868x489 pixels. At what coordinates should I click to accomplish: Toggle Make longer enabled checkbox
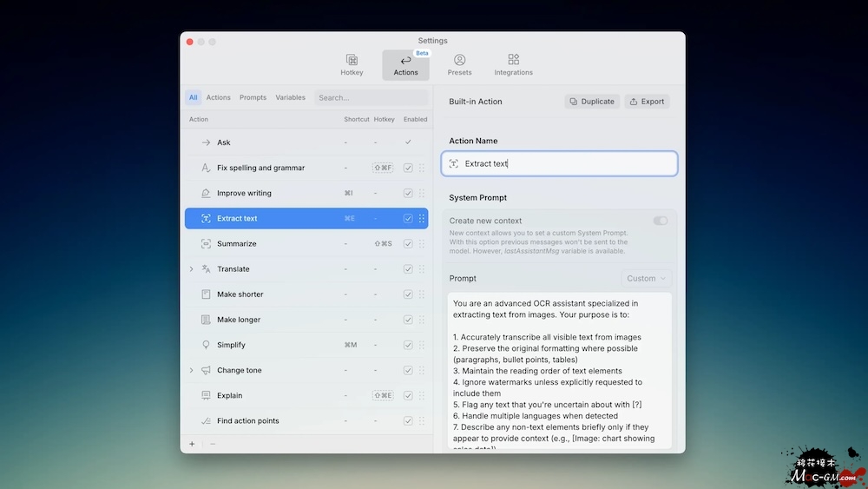(408, 320)
